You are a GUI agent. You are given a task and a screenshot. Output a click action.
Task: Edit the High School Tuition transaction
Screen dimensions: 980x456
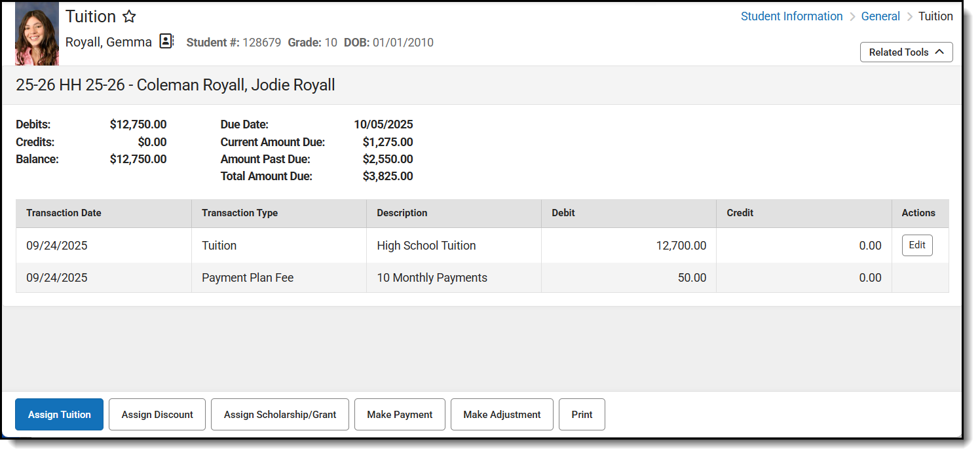[916, 245]
